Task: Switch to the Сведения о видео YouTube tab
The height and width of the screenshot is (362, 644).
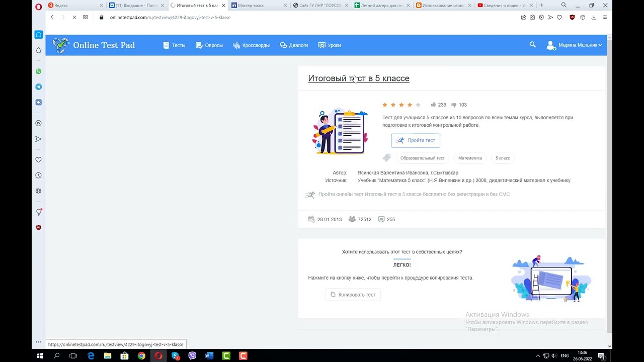Action: (x=506, y=6)
